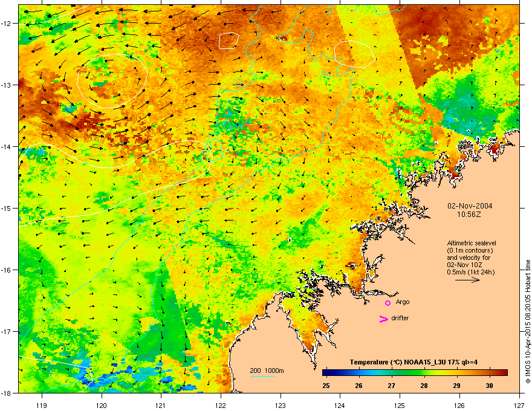Click the '200 1000m' depth contour label
Viewport: 532px width, 411px height.
267,371
